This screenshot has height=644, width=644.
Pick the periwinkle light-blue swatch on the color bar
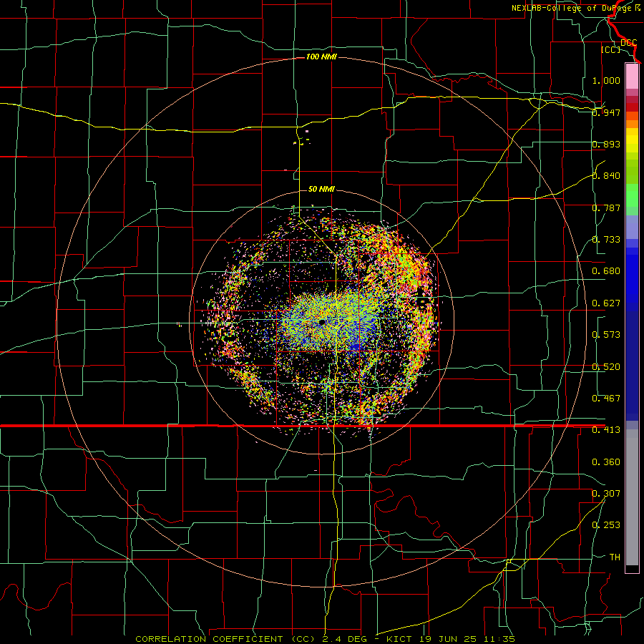[x=632, y=227]
